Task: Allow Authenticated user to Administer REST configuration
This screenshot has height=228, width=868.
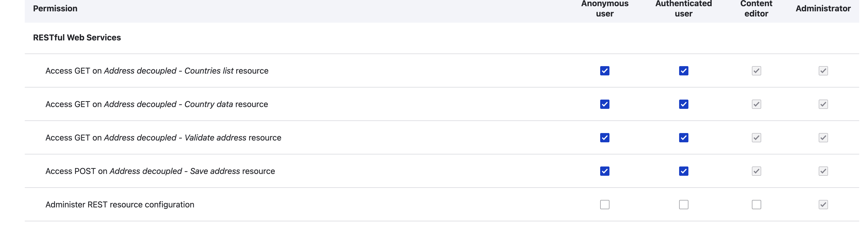Action: (x=683, y=205)
